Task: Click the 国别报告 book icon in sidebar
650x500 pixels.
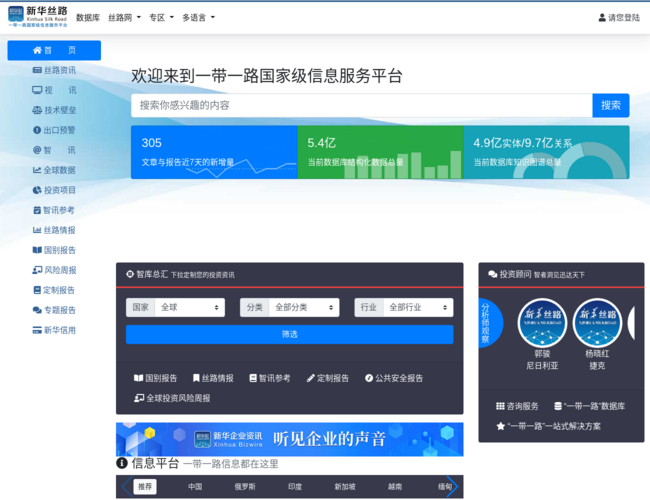Action: click(37, 250)
